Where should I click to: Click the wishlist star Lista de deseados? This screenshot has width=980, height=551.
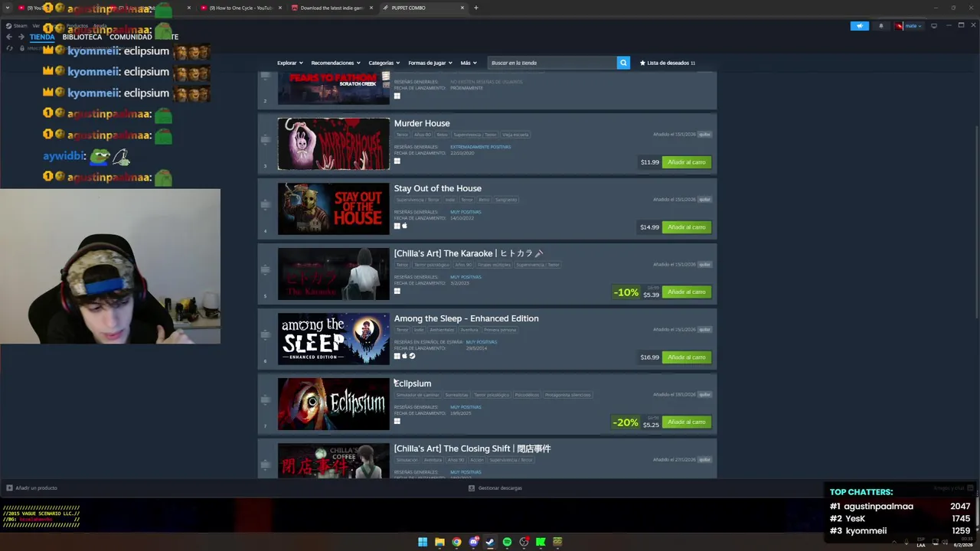668,63
